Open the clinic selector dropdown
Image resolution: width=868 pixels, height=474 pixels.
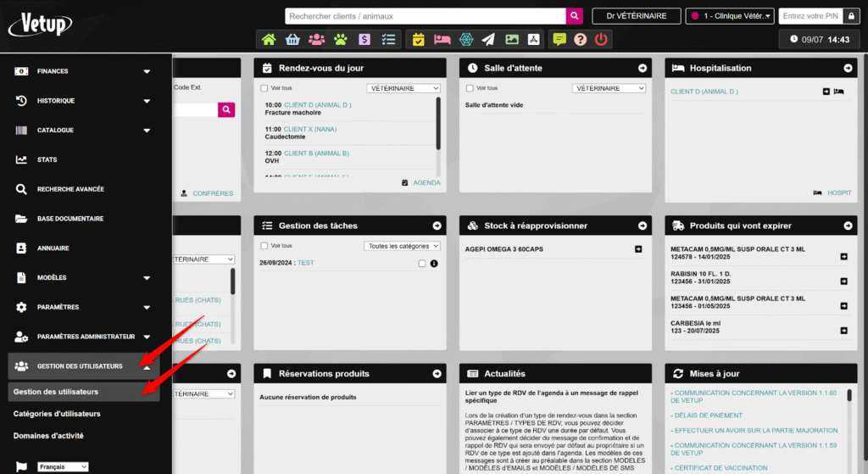pyautogui.click(x=730, y=16)
